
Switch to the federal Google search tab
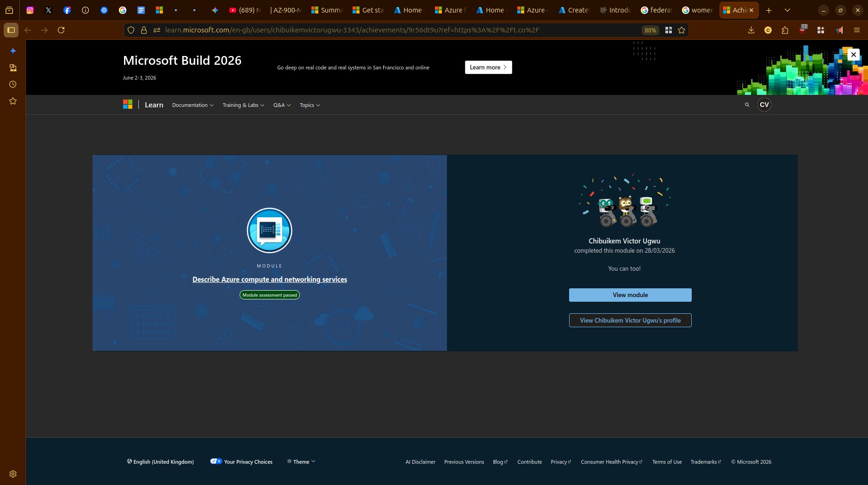click(657, 10)
